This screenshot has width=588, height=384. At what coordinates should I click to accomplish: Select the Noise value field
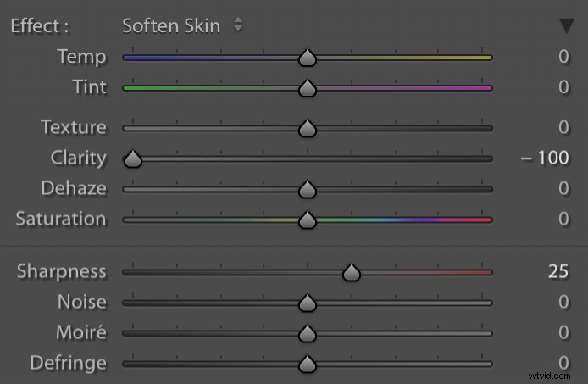(x=563, y=302)
